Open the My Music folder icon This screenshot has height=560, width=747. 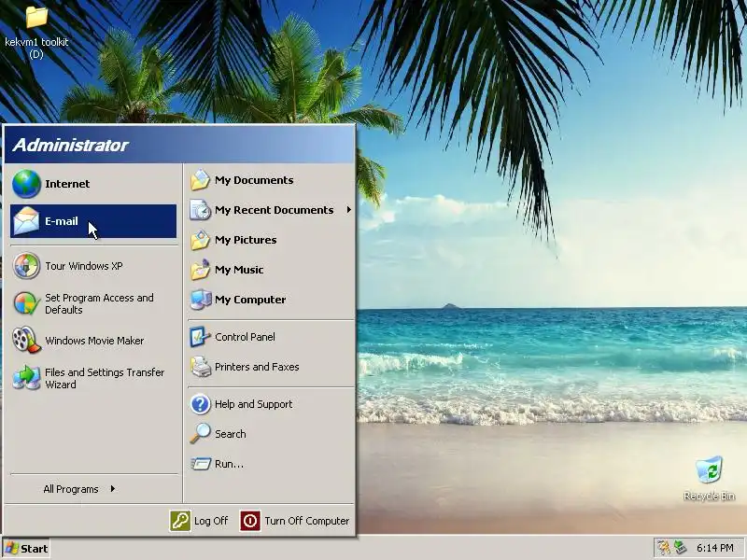pyautogui.click(x=201, y=270)
